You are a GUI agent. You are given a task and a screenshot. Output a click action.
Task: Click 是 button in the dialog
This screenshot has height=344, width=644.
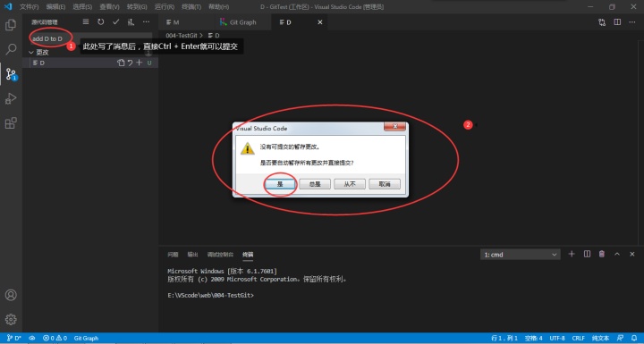tap(280, 184)
